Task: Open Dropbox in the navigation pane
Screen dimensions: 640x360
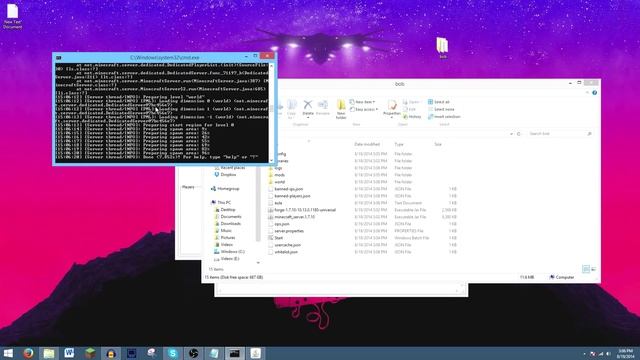Action: coord(225,175)
